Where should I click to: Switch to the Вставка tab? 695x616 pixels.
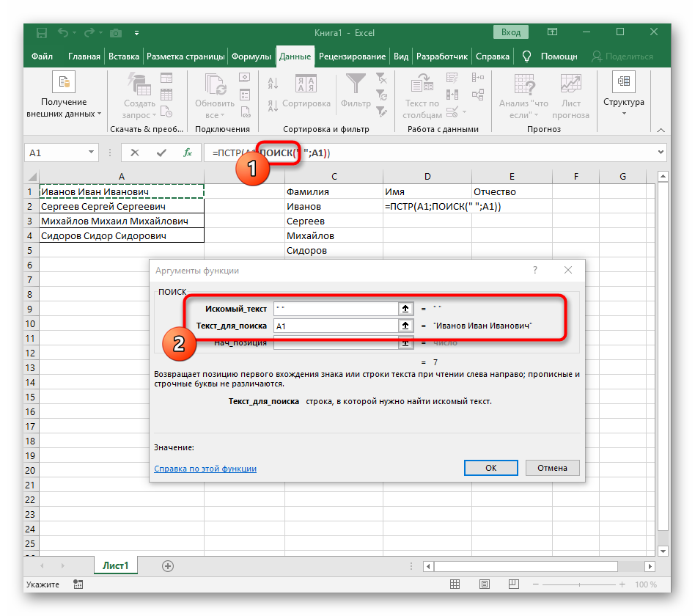[124, 56]
